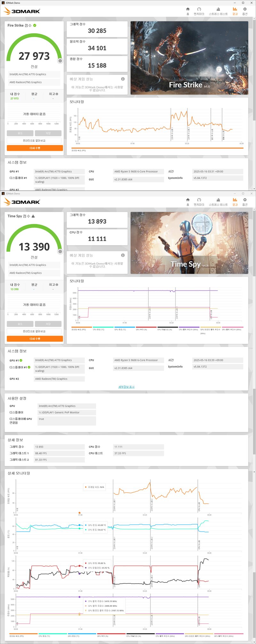Viewport: 256px width, 644px height.
Task: Click orange run again button in Fire Strike window
Action: coord(35,148)
